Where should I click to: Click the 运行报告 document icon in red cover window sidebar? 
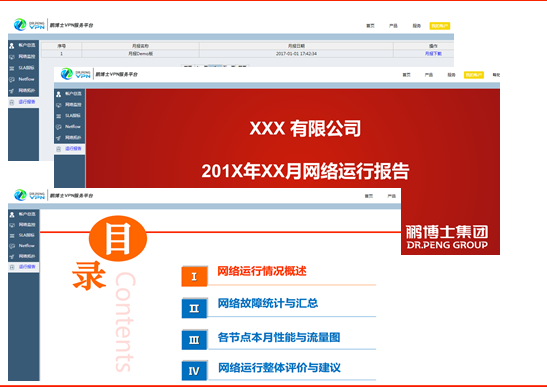[59, 149]
